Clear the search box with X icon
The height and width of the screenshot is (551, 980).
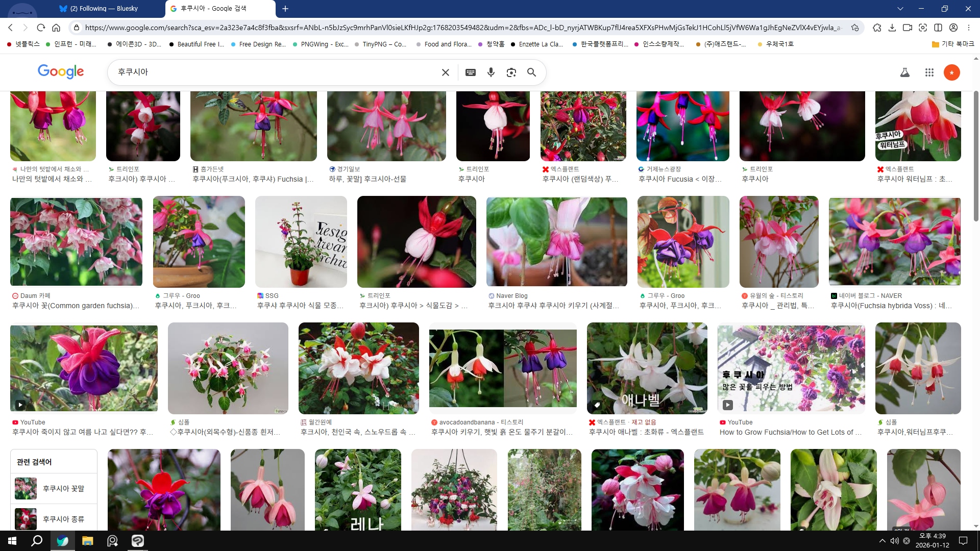click(445, 72)
